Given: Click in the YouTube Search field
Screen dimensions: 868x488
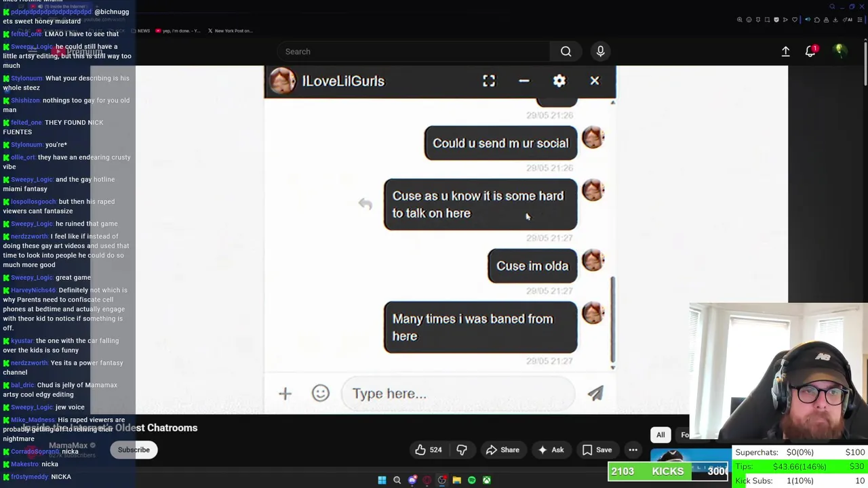Looking at the screenshot, I should click(x=414, y=52).
